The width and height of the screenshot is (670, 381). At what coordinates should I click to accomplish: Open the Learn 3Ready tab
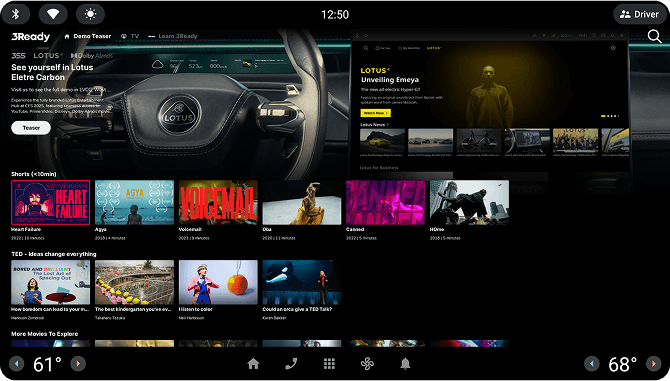pos(173,36)
